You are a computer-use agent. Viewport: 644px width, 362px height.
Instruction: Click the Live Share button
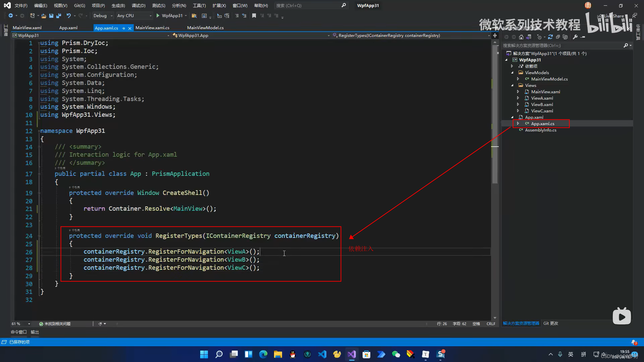pos(611,16)
